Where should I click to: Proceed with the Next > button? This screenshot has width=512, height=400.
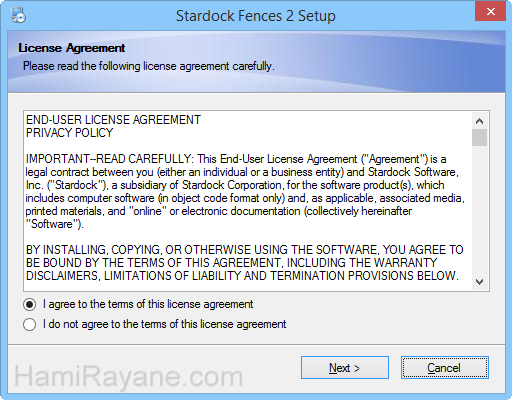[345, 368]
